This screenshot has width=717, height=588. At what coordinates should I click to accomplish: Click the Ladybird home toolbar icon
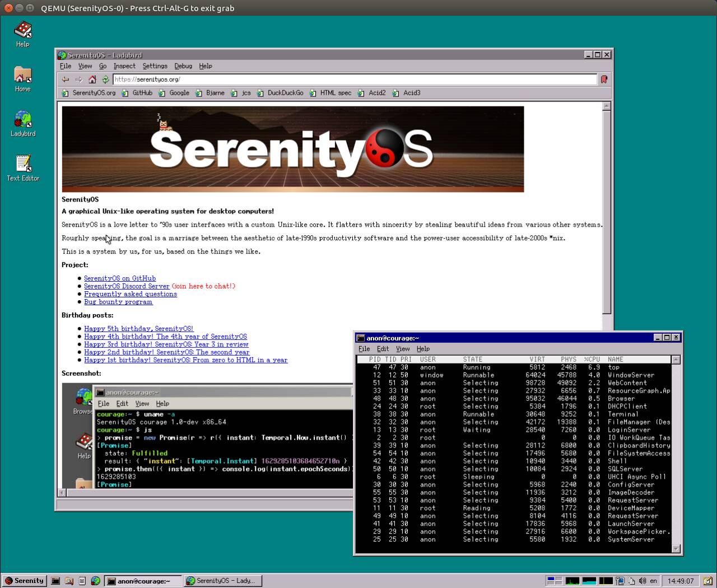pyautogui.click(x=92, y=80)
